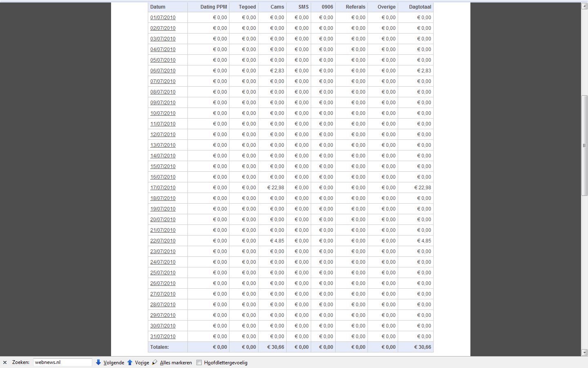Open the 15/07/2010 date link
Image resolution: width=588 pixels, height=368 pixels.
[x=163, y=166]
